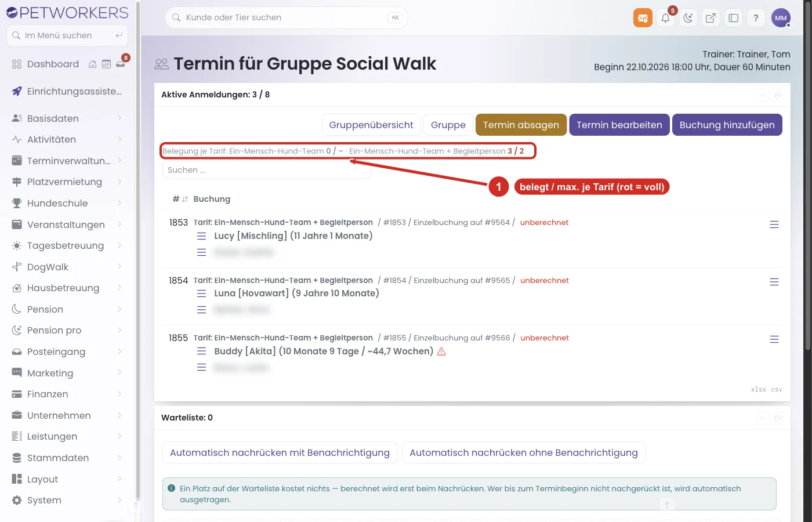This screenshot has width=812, height=522.
Task: Click the open-in-new-window icon in header
Action: [x=710, y=18]
